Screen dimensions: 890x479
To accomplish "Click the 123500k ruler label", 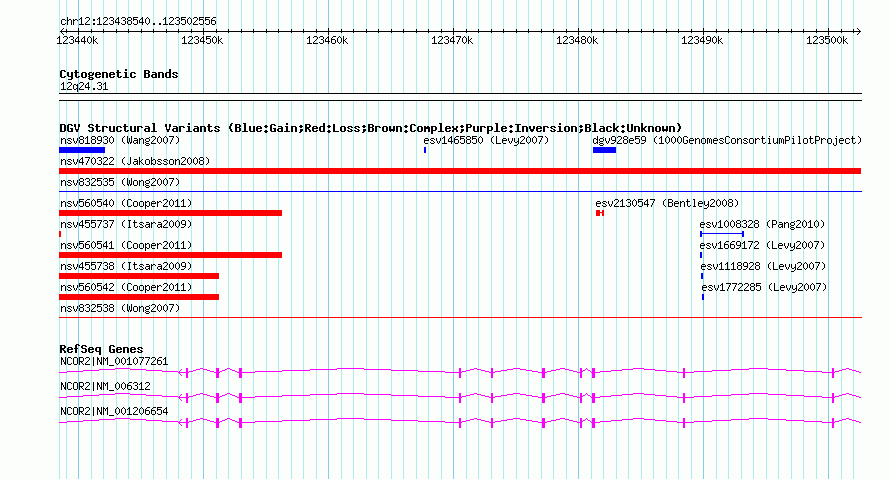I will (826, 40).
